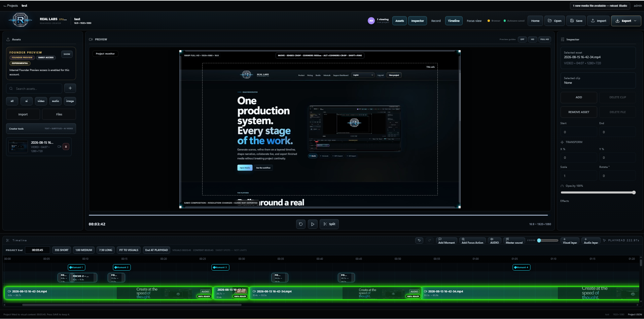The width and height of the screenshot is (644, 319).
Task: Click End AT PLAYHEAD
Action: click(156, 250)
